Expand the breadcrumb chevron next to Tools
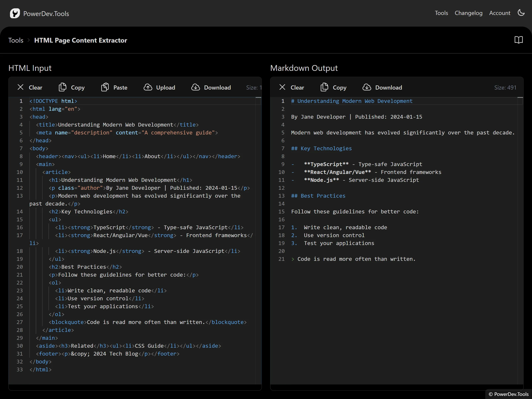Screen dimensions: 532x399 (x=29, y=40)
